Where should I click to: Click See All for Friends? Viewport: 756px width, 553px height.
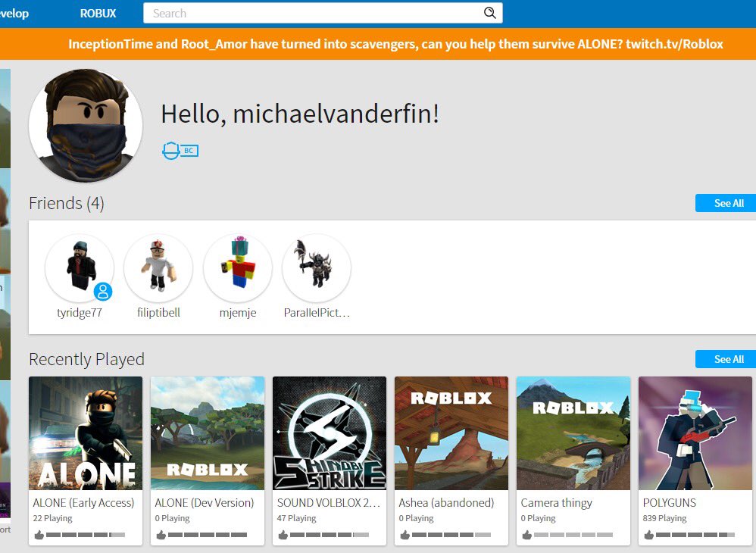[x=726, y=203]
